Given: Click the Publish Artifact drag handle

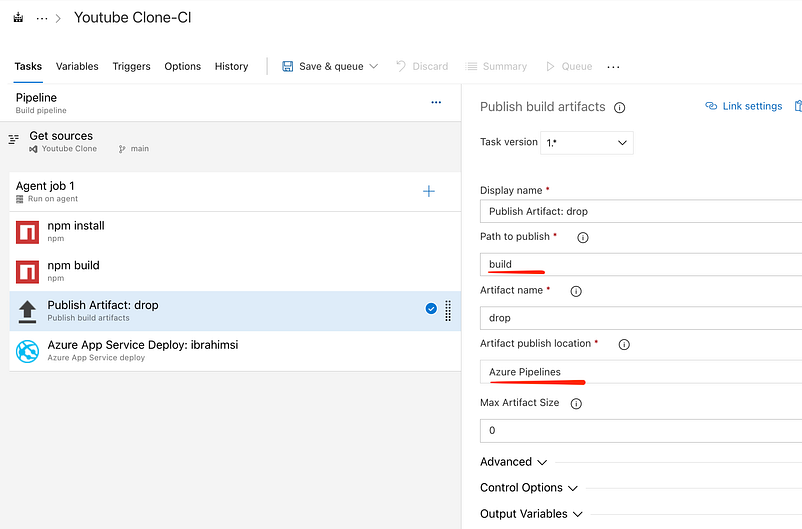Looking at the screenshot, I should [448, 311].
